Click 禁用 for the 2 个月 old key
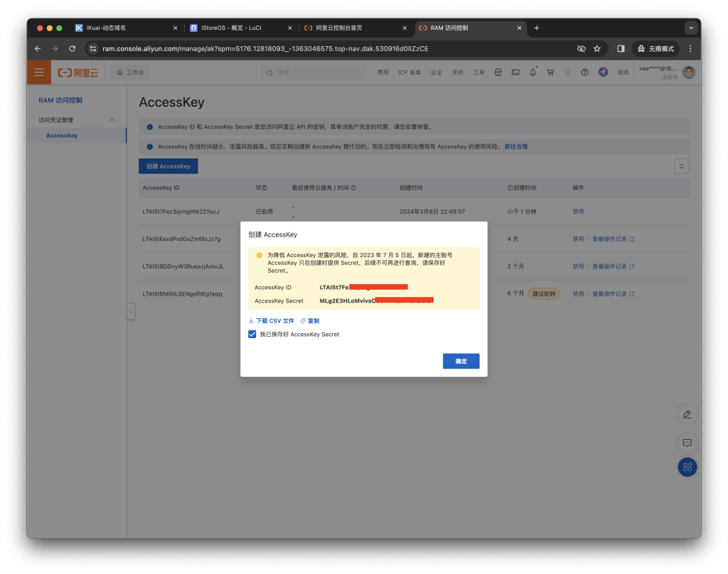The height and width of the screenshot is (574, 728). 578,266
